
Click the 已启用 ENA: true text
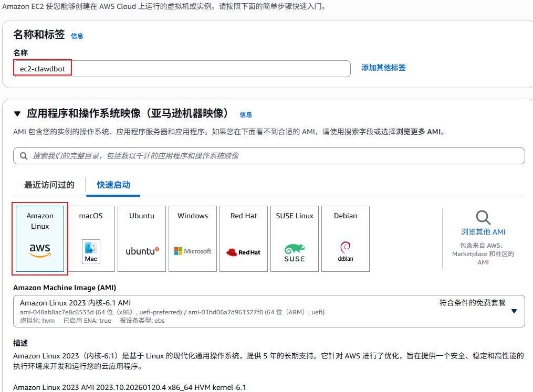click(x=87, y=321)
